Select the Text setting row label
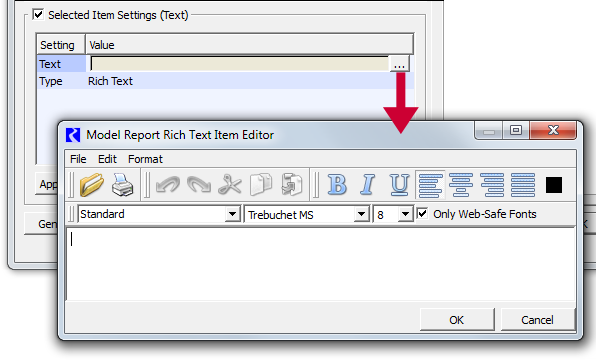Viewport: 596px width, 360px height. [50, 64]
